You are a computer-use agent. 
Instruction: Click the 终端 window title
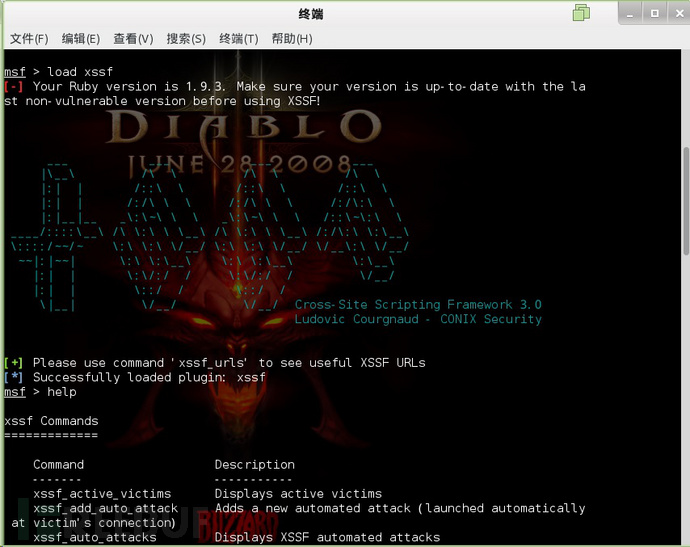tap(311, 14)
